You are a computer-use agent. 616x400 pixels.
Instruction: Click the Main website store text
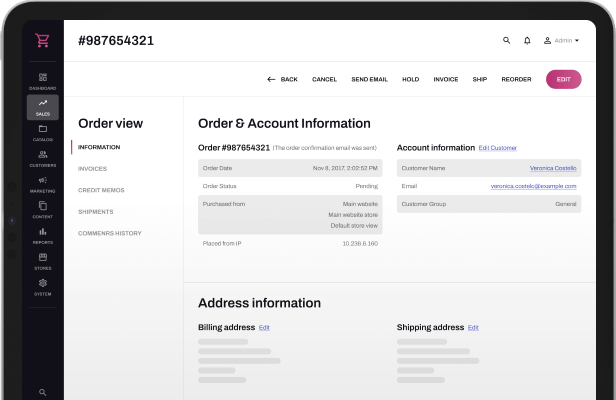[x=353, y=215]
